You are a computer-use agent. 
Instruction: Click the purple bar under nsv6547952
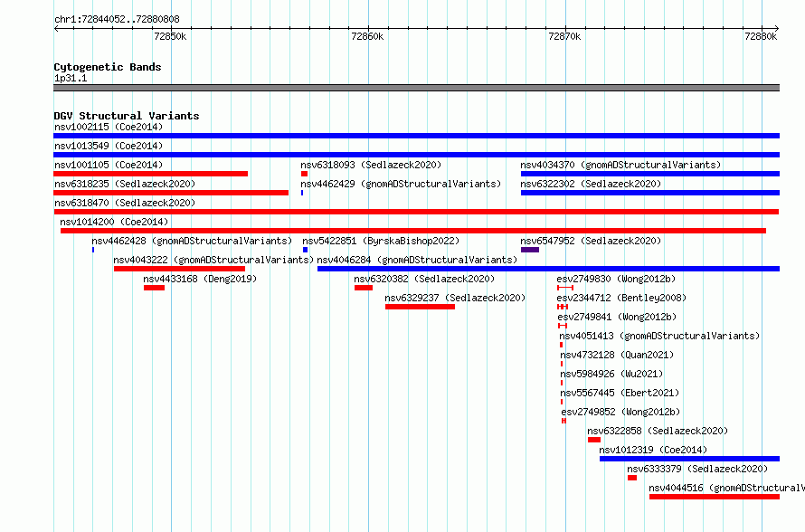pos(530,250)
